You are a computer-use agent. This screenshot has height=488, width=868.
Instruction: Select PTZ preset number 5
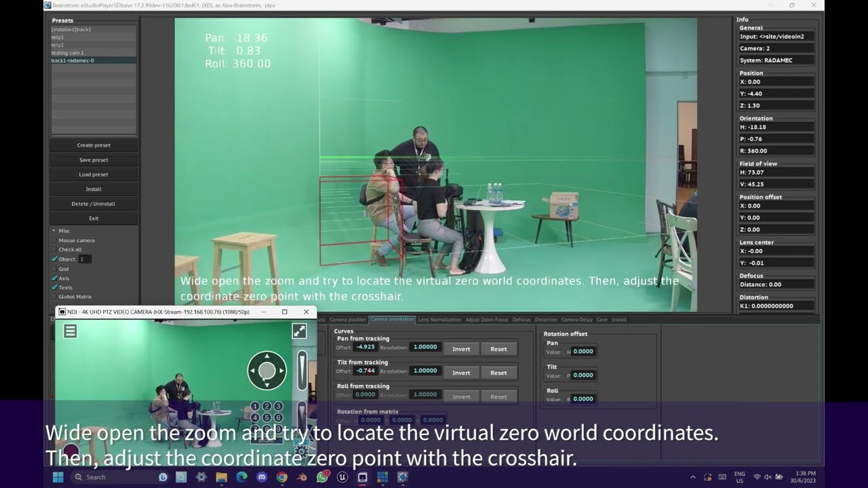pyautogui.click(x=267, y=418)
